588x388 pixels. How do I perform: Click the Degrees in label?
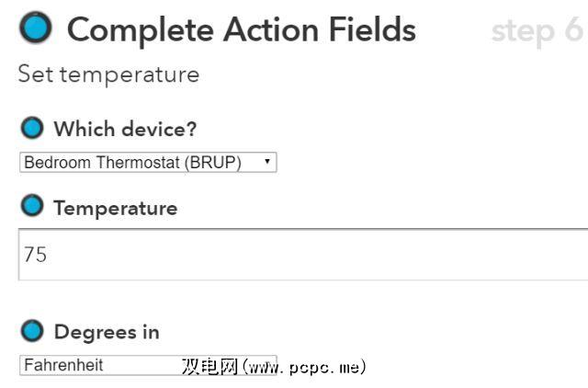(x=107, y=332)
